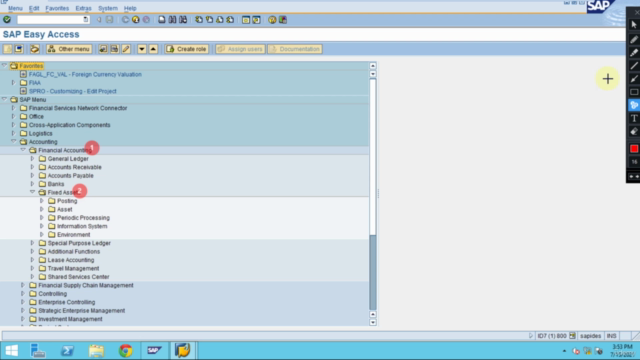Click the Save icon in standard toolbar
Viewport: 640px width, 360px height.
[x=109, y=20]
